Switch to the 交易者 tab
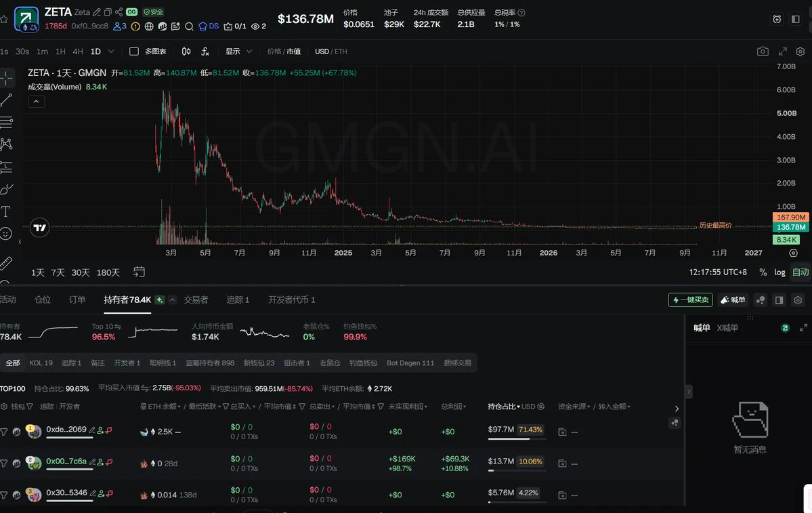Viewport: 812px width, 513px height. coord(196,300)
